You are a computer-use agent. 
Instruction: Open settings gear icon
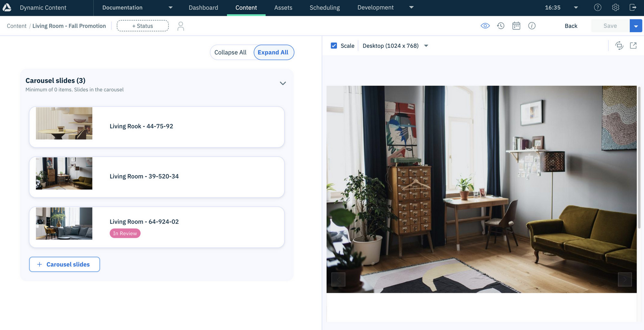pos(615,7)
